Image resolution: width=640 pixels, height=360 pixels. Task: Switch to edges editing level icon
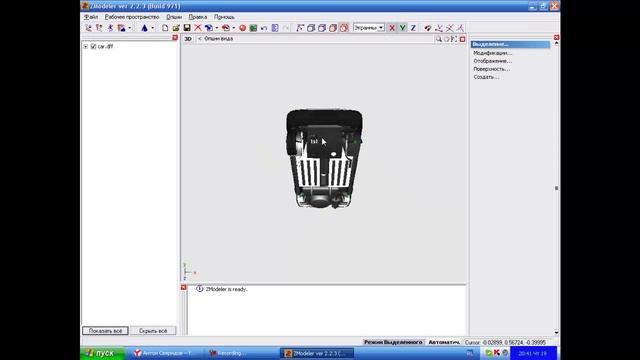coord(99,28)
